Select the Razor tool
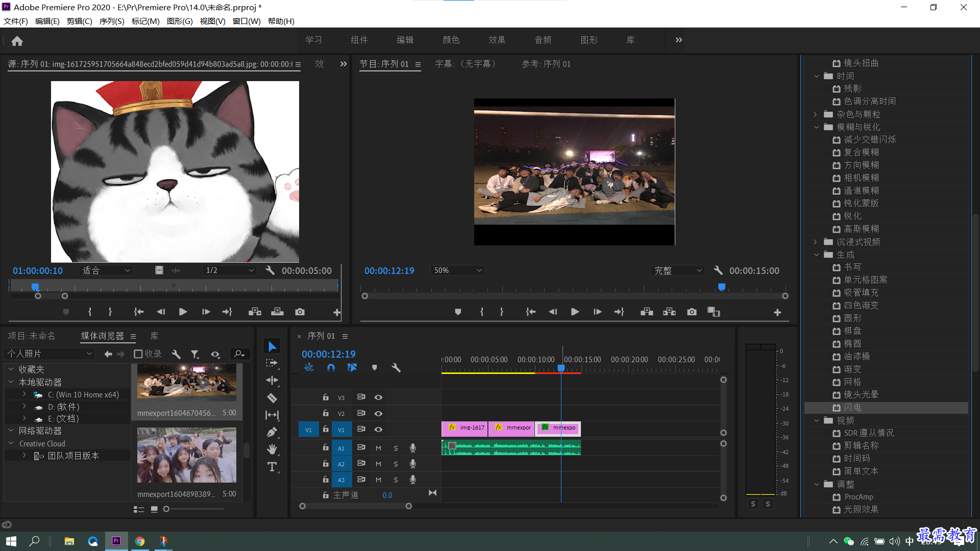 pos(272,398)
